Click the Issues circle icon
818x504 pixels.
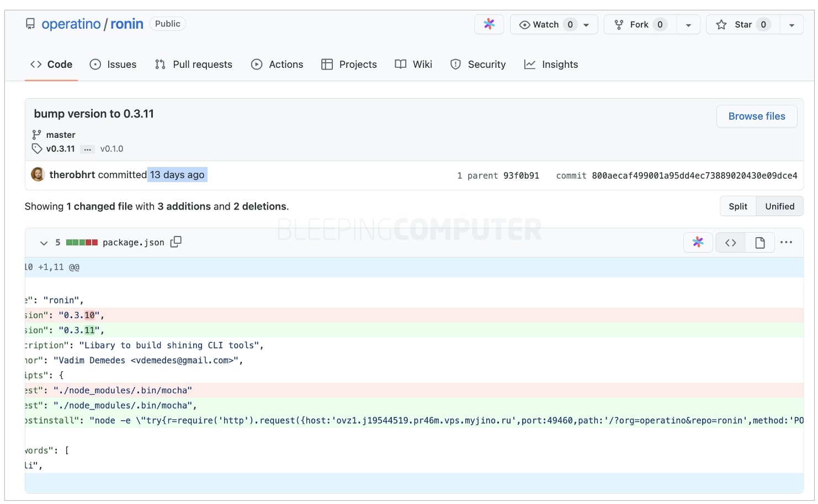coord(95,65)
